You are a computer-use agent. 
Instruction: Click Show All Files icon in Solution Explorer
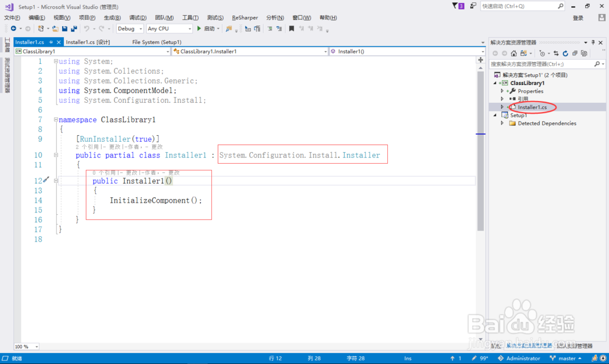tap(584, 53)
